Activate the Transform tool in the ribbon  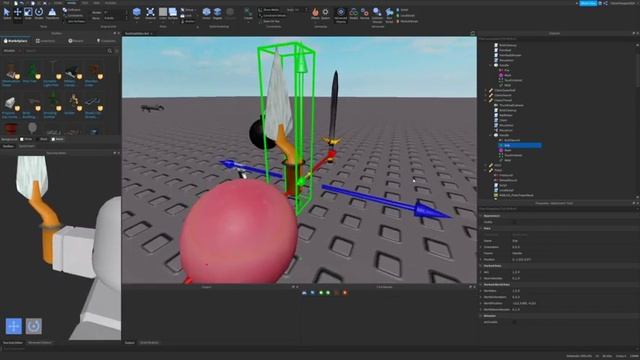(x=52, y=13)
